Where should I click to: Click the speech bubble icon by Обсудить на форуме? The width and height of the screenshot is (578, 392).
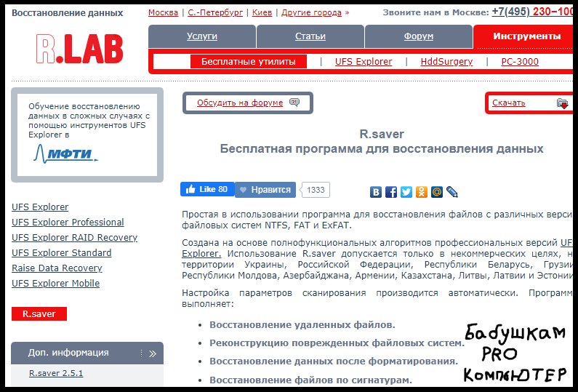pos(294,102)
